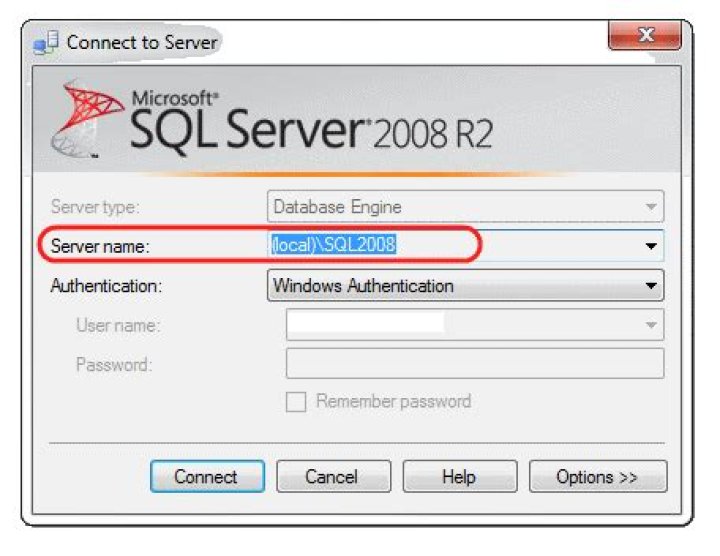Click the Cancel button

pyautogui.click(x=334, y=476)
